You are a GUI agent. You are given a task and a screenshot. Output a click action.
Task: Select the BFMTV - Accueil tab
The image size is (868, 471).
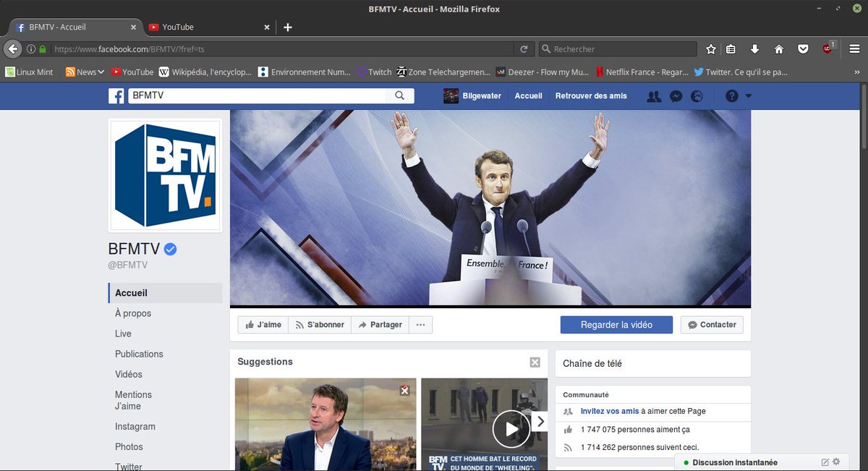pos(76,27)
